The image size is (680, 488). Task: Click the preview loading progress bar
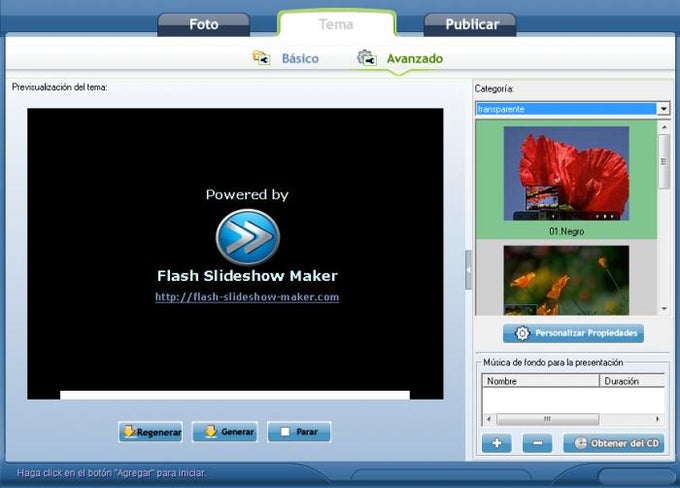(x=235, y=395)
